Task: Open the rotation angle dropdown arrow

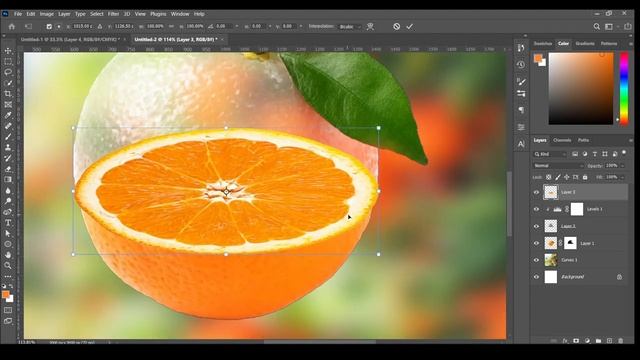Action: tap(237, 26)
